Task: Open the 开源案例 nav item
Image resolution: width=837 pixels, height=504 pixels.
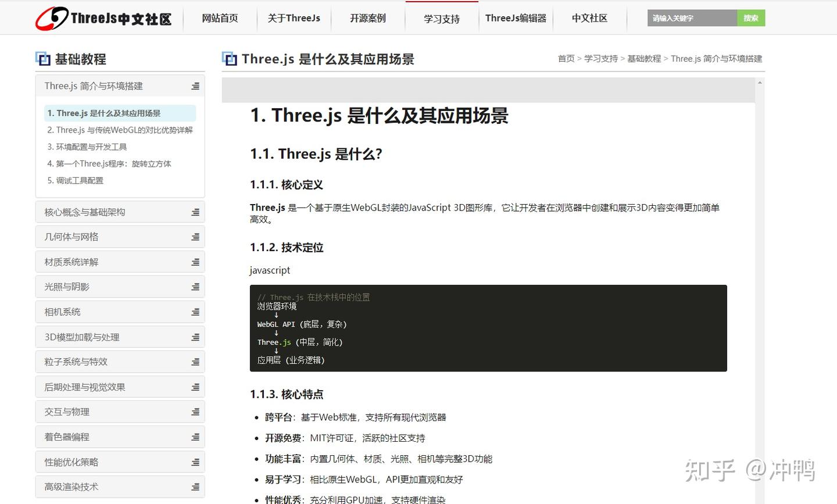Action: 367,19
